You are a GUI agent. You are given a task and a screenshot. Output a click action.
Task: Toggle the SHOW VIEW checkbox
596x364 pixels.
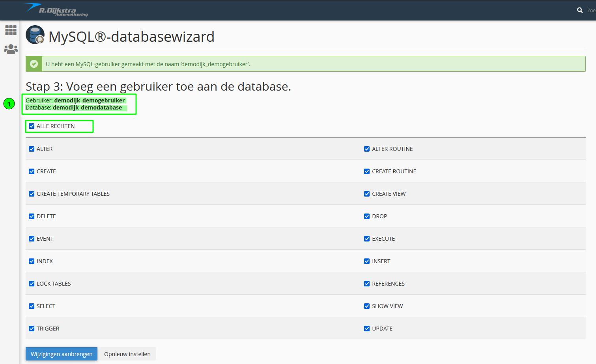tap(367, 306)
